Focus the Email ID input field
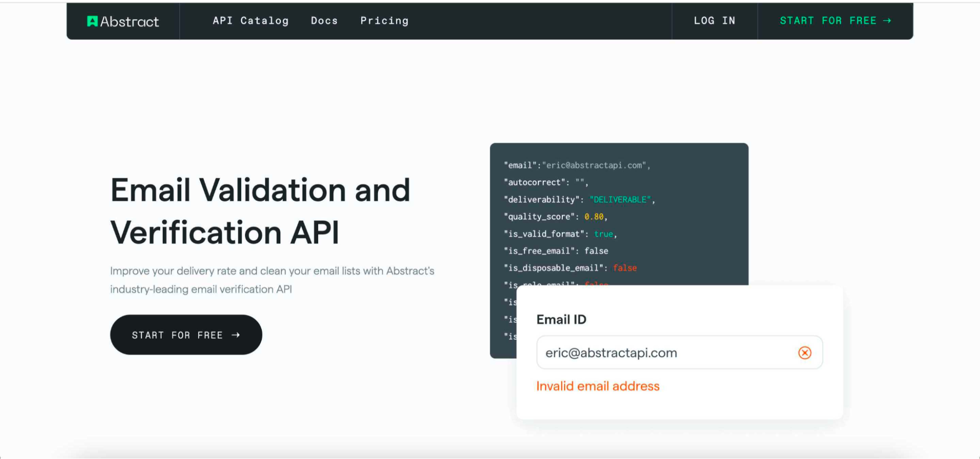 point(679,352)
